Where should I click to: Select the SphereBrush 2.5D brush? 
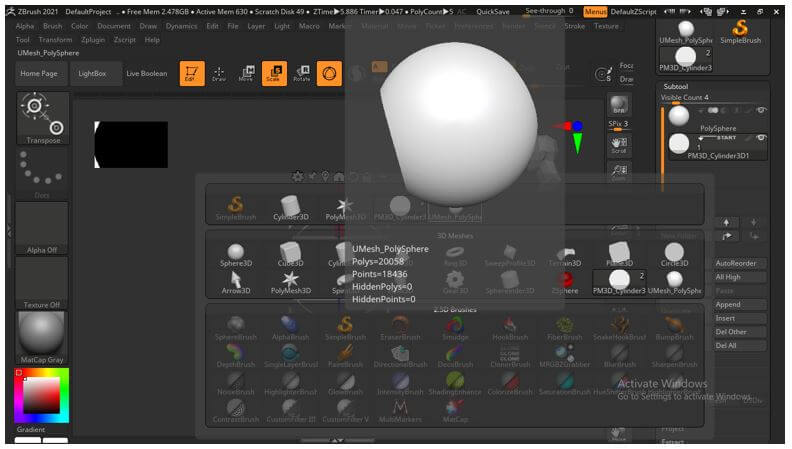point(235,329)
